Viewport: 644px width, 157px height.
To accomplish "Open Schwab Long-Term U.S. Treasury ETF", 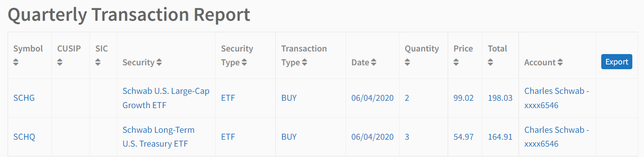I will tap(159, 137).
